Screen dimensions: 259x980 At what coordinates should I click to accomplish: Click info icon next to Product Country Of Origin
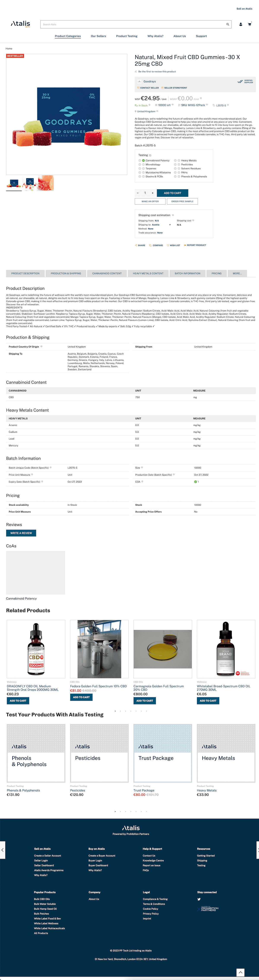point(41,346)
